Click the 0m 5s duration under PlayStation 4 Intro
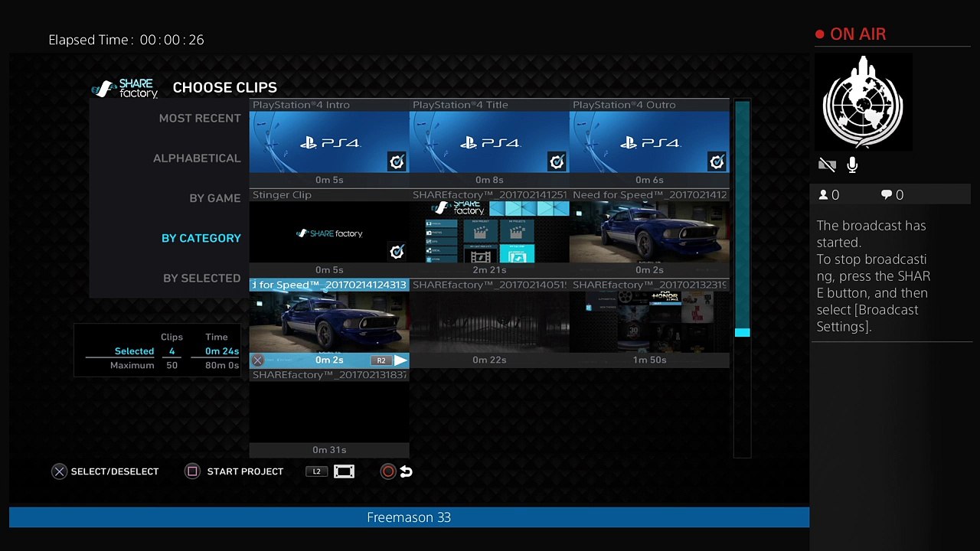This screenshot has width=980, height=551. 329,180
